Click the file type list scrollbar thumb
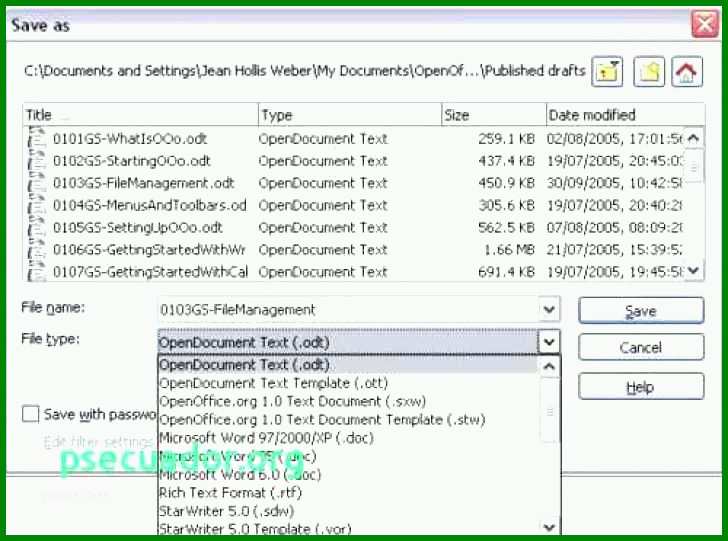The image size is (728, 541). point(549,411)
